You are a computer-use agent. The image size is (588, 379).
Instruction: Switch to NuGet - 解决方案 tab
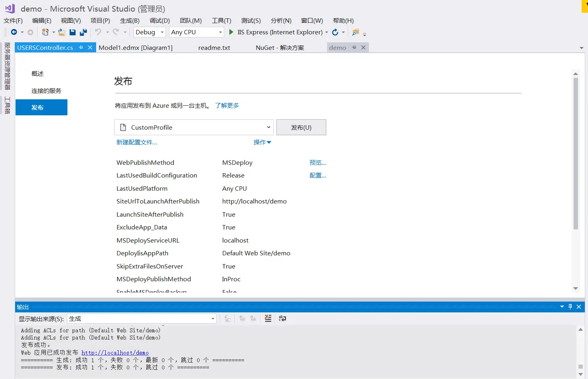coord(280,47)
